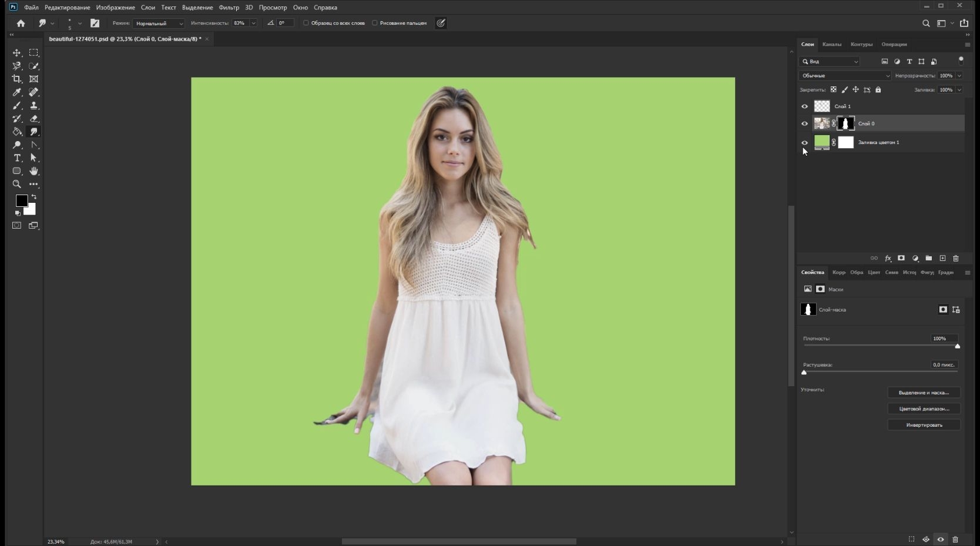This screenshot has height=546, width=980.
Task: Hide the Слой 1 layer
Action: click(804, 106)
